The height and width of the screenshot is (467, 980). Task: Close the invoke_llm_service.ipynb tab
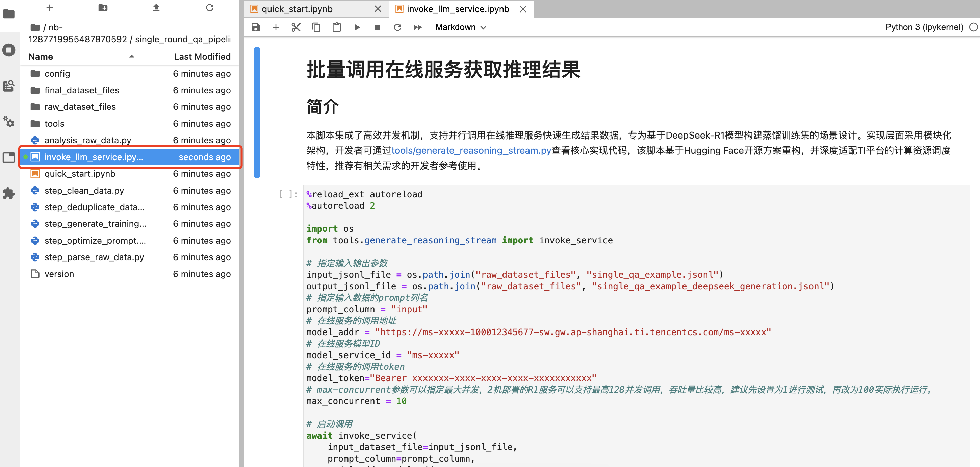coord(523,9)
